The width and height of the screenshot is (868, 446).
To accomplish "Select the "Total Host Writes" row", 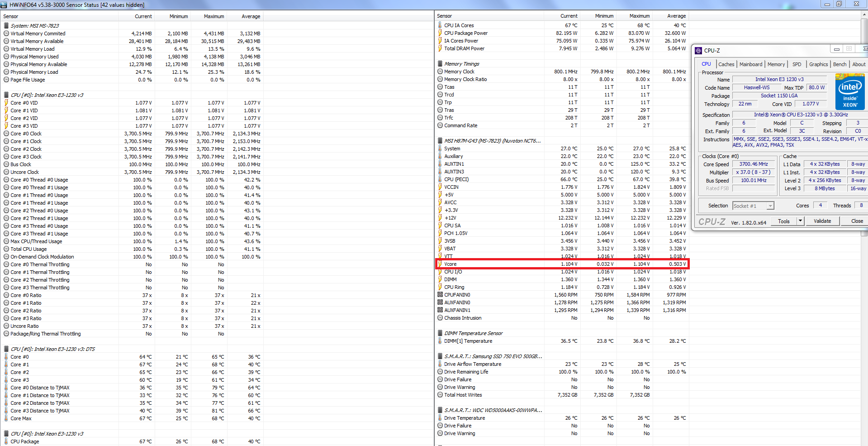I will (562, 395).
